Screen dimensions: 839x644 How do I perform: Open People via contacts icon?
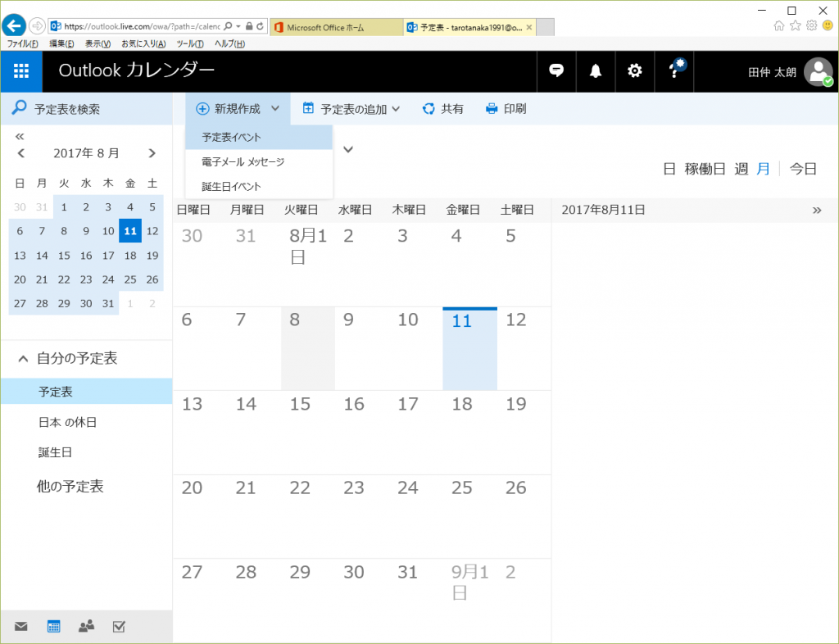86,626
